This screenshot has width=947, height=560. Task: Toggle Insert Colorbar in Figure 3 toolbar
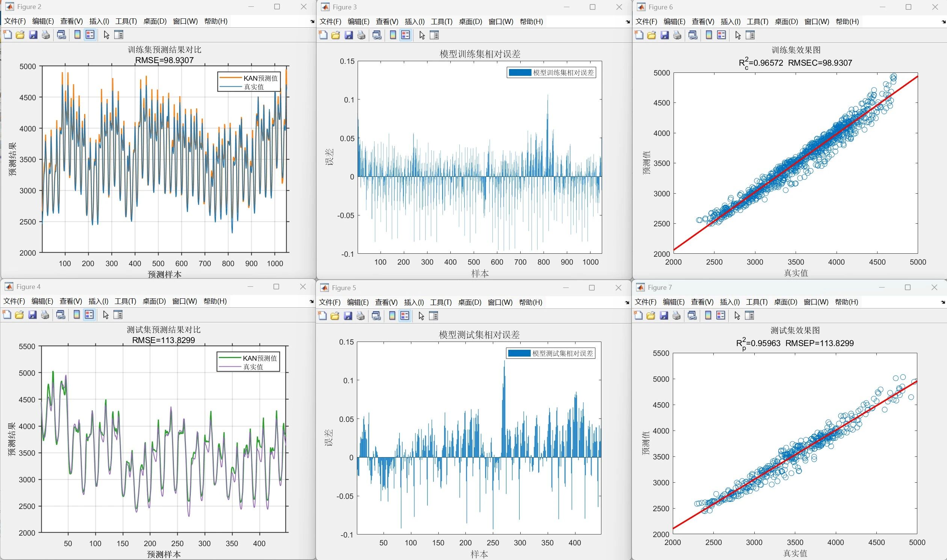[x=393, y=36]
